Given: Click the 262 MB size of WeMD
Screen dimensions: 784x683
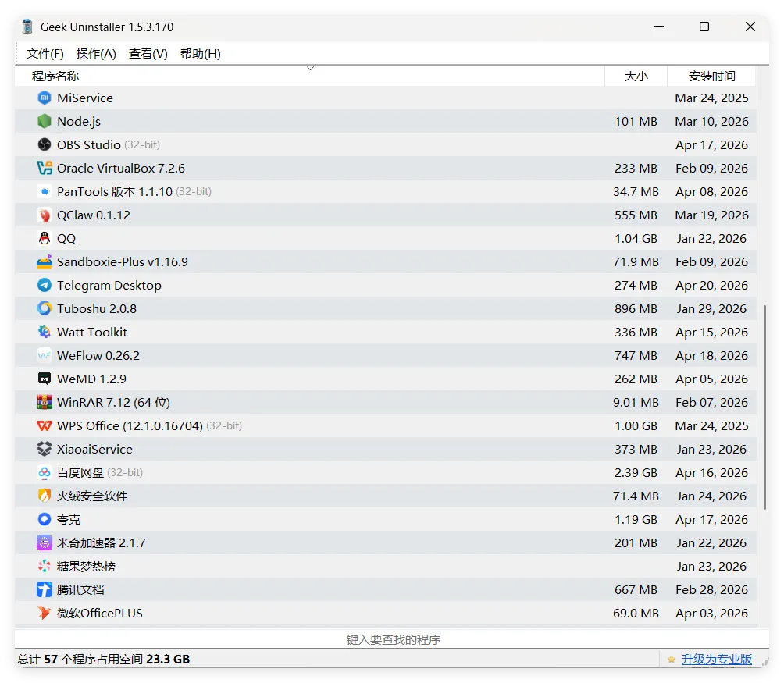Looking at the screenshot, I should pyautogui.click(x=636, y=379).
